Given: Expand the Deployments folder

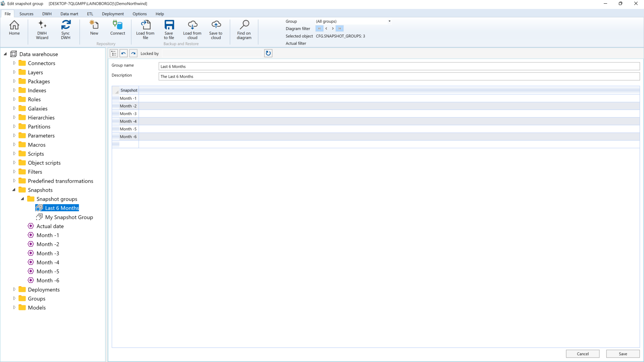Looking at the screenshot, I should (14, 289).
